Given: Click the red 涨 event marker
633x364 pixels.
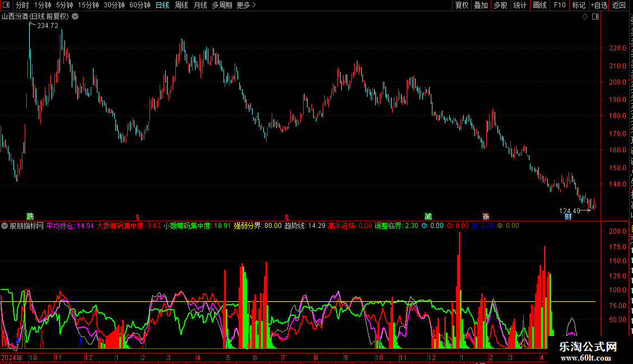Looking at the screenshot, I should point(486,217).
